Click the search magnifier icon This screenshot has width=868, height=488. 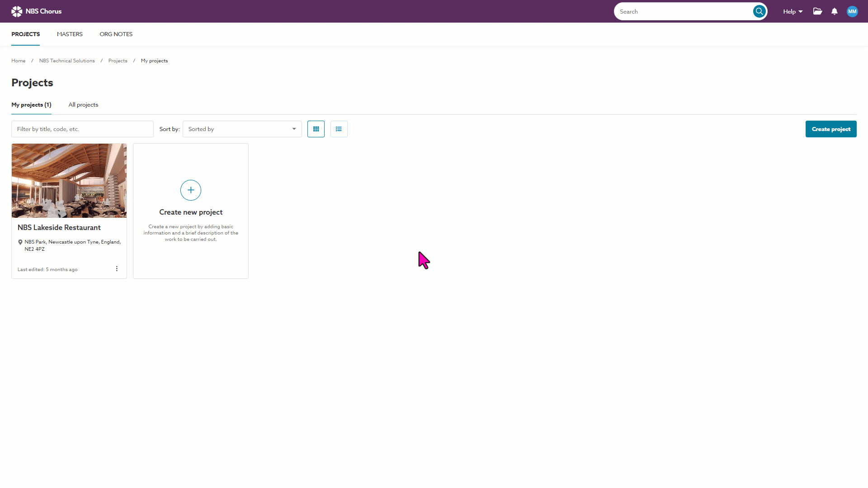click(x=759, y=11)
